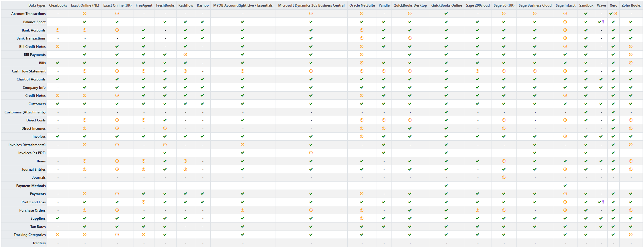Click MYOB AccountRight Live / Essentials header
644x248 pixels.
(243, 5)
